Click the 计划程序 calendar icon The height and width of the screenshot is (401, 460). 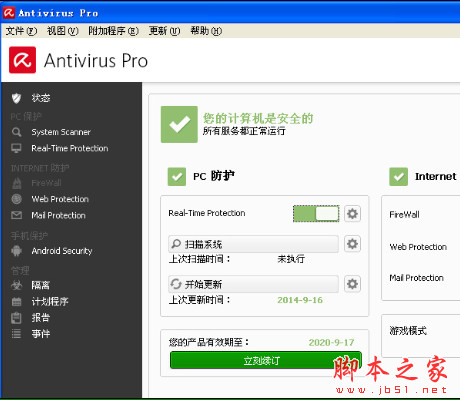point(16,302)
